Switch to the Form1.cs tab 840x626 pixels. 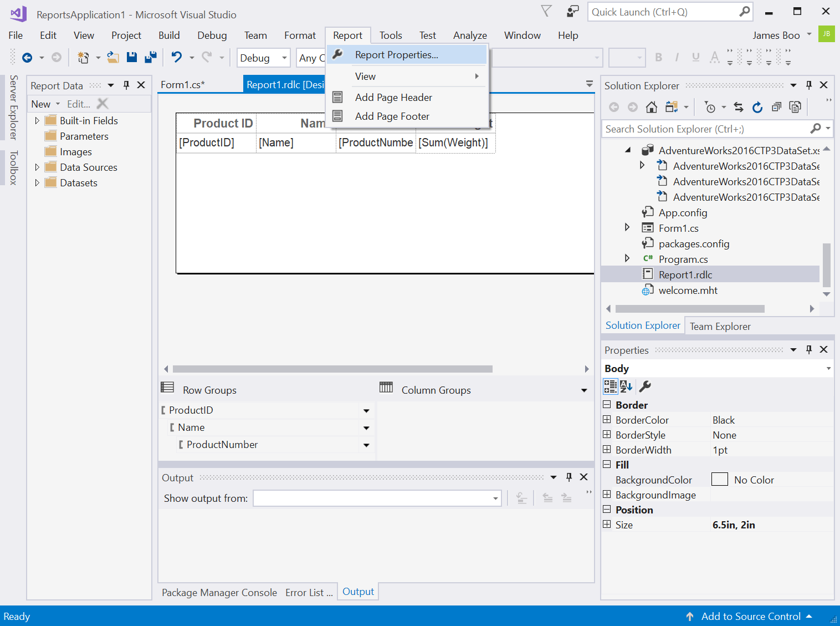point(183,84)
